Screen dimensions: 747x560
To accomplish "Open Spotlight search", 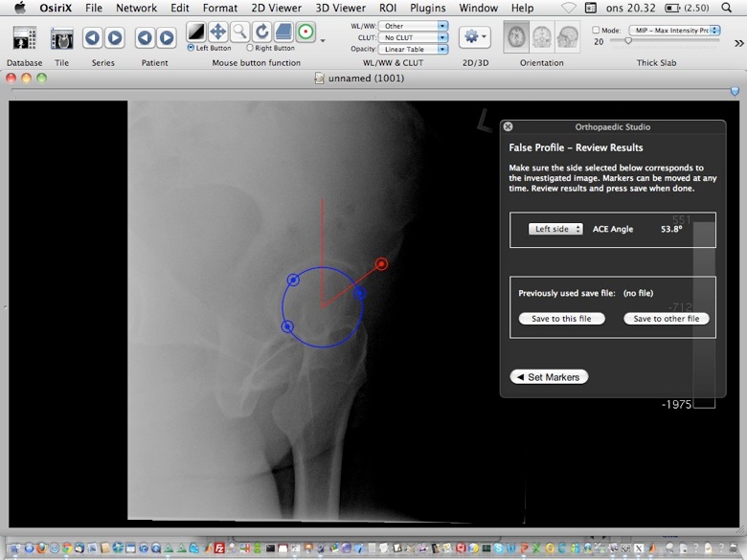I will [726, 8].
